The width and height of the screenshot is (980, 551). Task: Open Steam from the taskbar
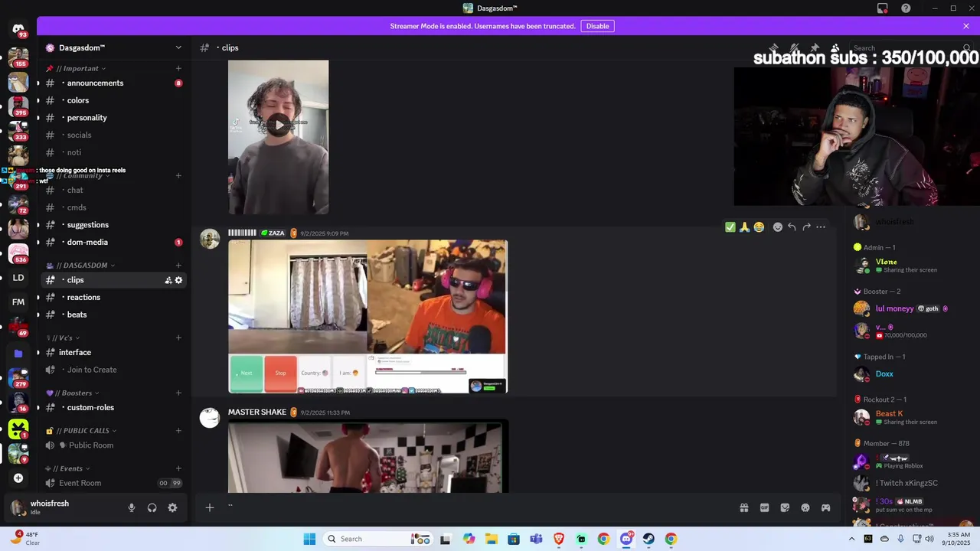click(x=648, y=539)
